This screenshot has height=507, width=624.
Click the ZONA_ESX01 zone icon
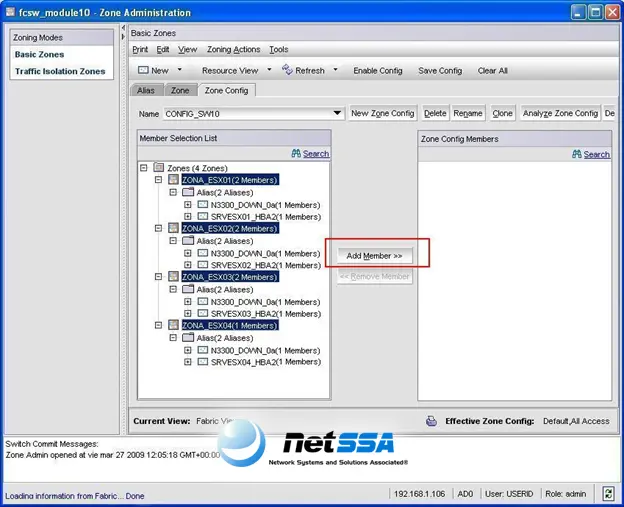[x=173, y=179]
